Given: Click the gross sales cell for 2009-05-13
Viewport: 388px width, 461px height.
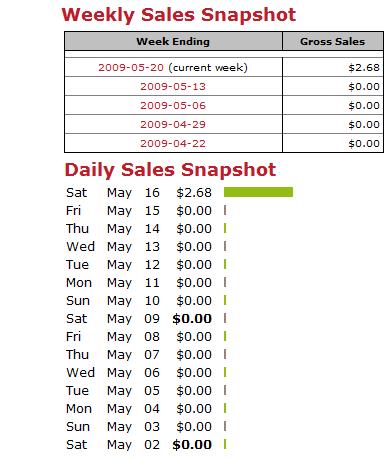Looking at the screenshot, I should click(x=333, y=87).
